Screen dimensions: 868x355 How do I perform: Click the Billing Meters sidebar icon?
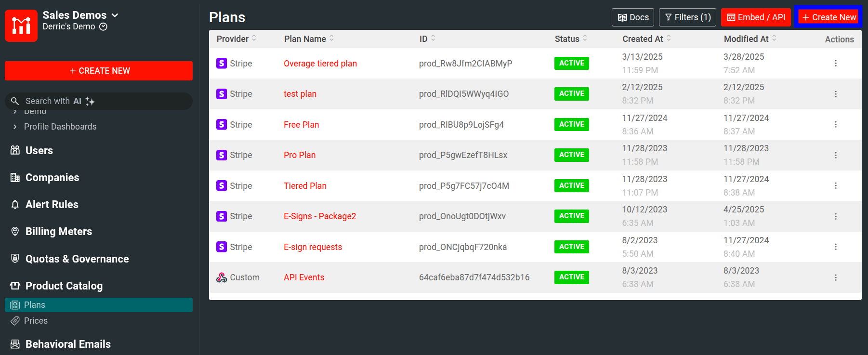click(x=15, y=232)
